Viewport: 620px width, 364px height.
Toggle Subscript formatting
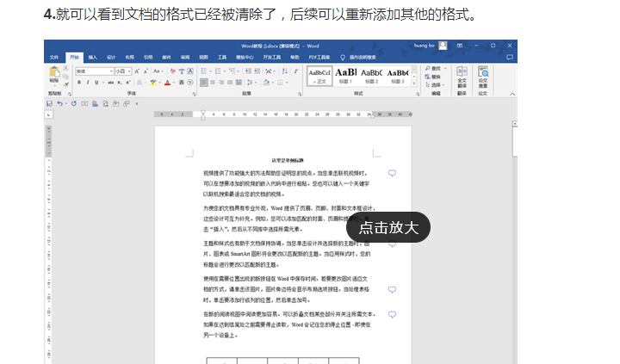[x=120, y=83]
